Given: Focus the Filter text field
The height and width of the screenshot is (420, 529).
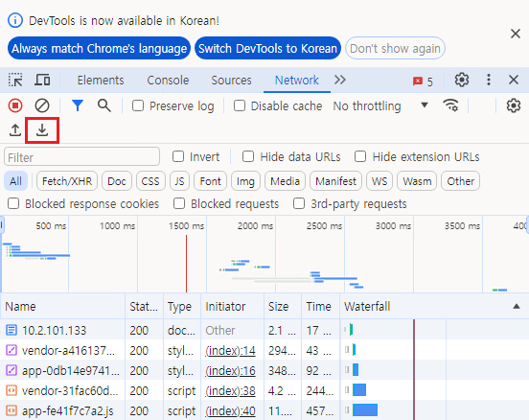Looking at the screenshot, I should point(82,157).
